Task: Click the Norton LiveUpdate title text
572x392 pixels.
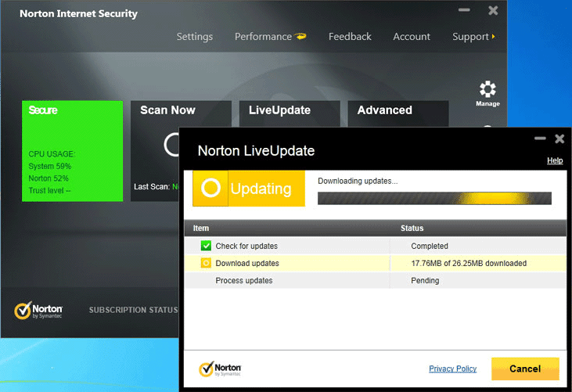Action: (x=256, y=150)
